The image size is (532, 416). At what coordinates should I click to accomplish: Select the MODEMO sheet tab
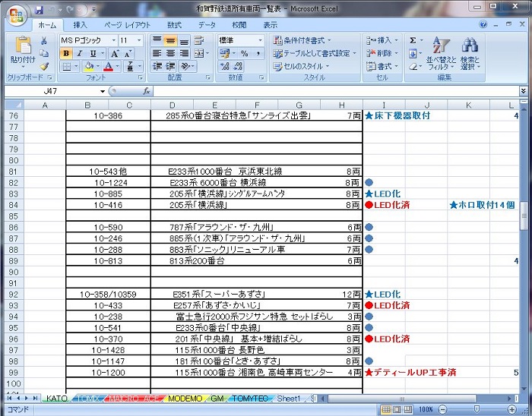[x=185, y=399]
